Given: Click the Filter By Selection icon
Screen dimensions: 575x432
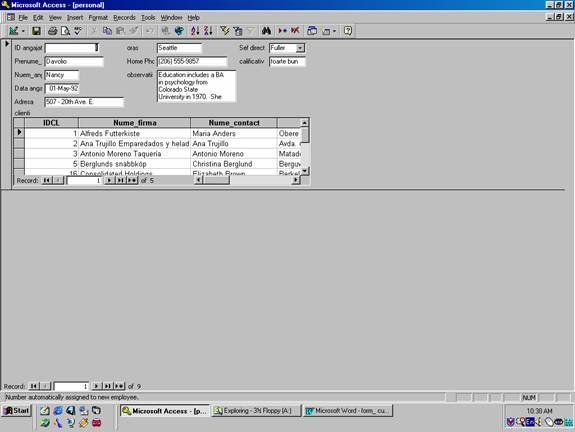Looking at the screenshot, I should (x=224, y=31).
